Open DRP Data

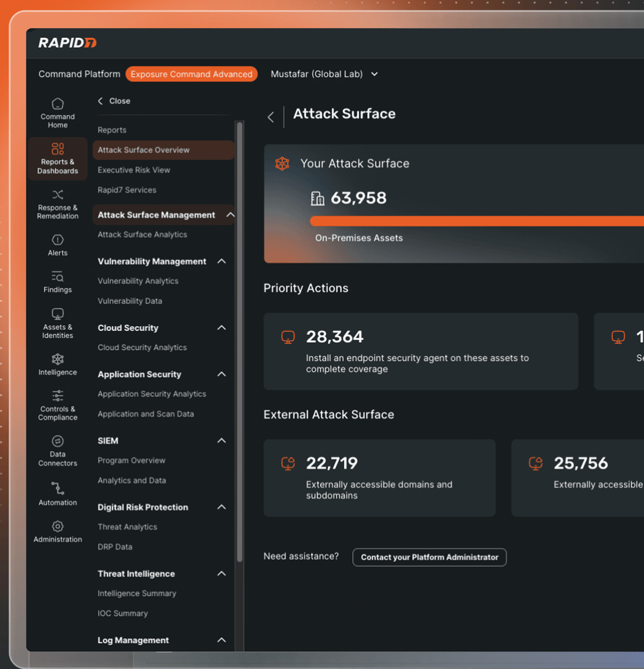point(115,547)
